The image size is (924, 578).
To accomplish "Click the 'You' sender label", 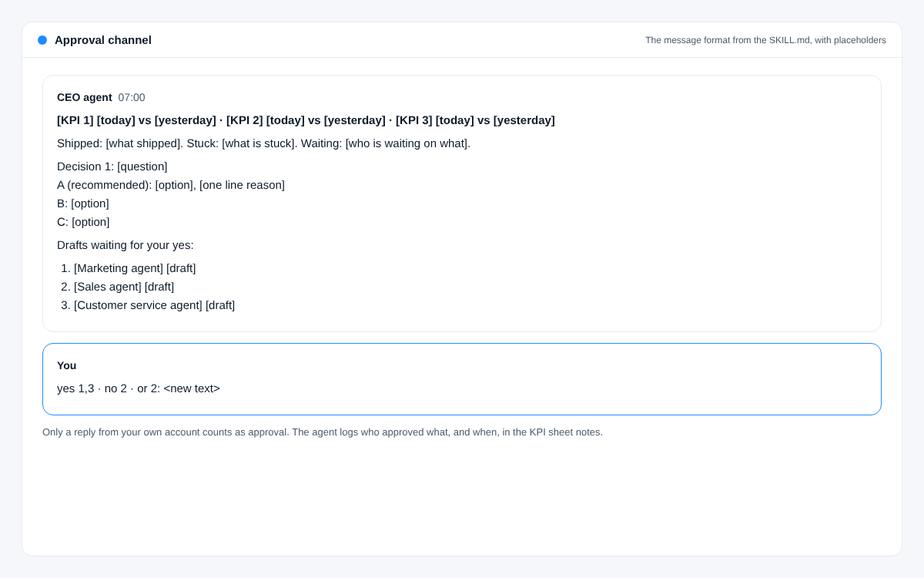I will [67, 365].
